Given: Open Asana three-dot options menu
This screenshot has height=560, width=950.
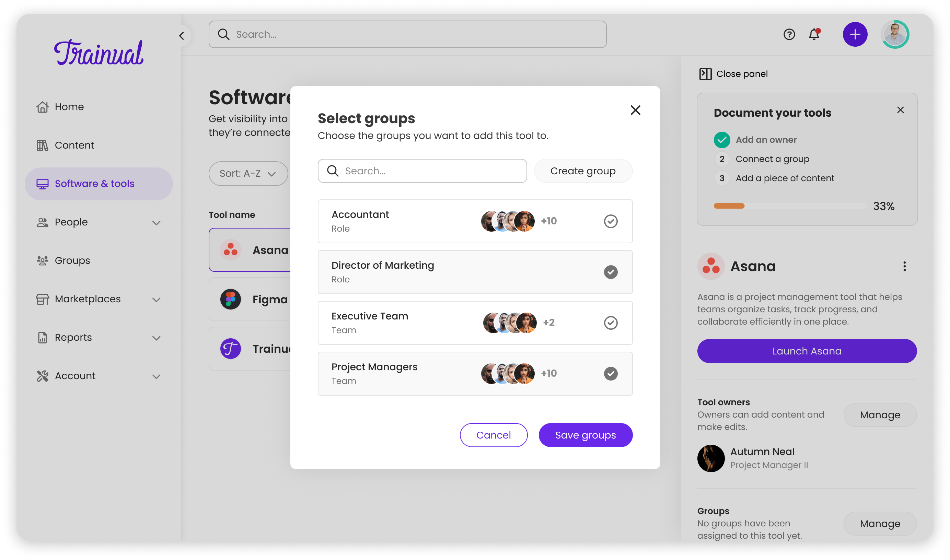Looking at the screenshot, I should tap(904, 266).
